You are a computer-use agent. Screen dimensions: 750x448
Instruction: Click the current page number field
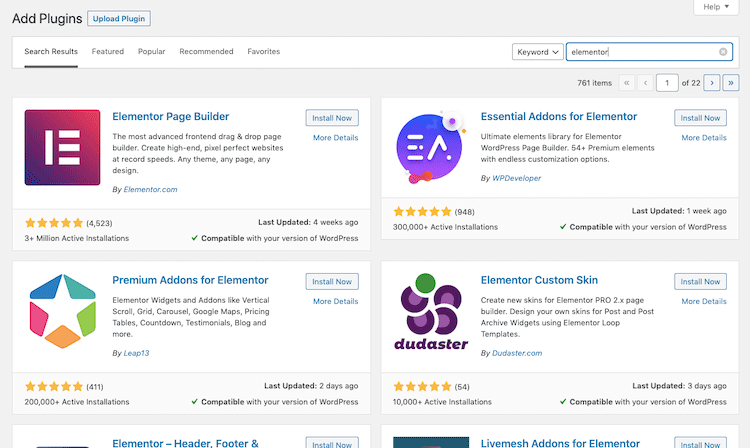click(x=667, y=83)
